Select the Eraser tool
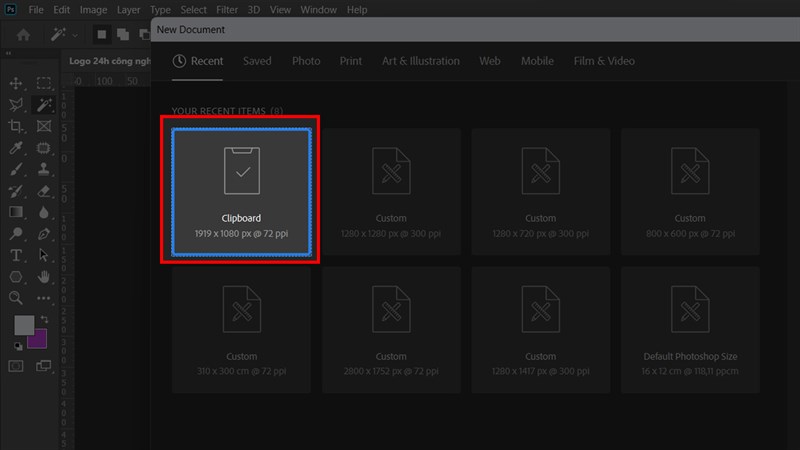800x450 pixels. point(43,191)
